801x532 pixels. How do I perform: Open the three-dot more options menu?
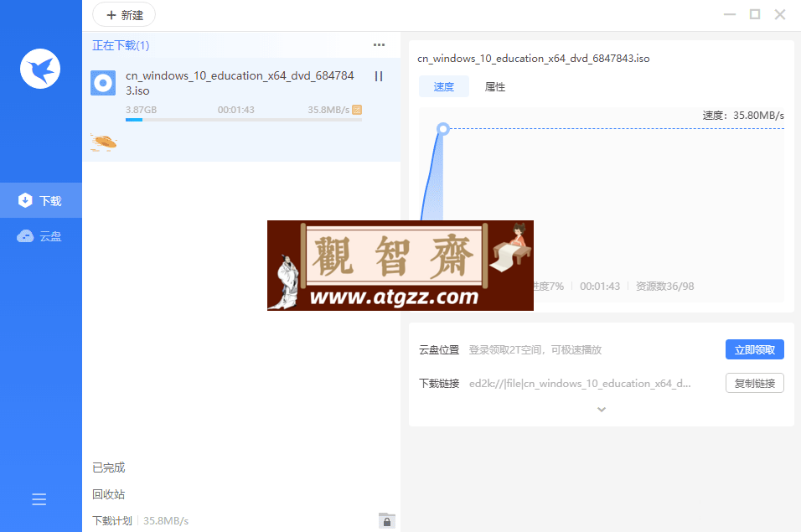pyautogui.click(x=379, y=45)
